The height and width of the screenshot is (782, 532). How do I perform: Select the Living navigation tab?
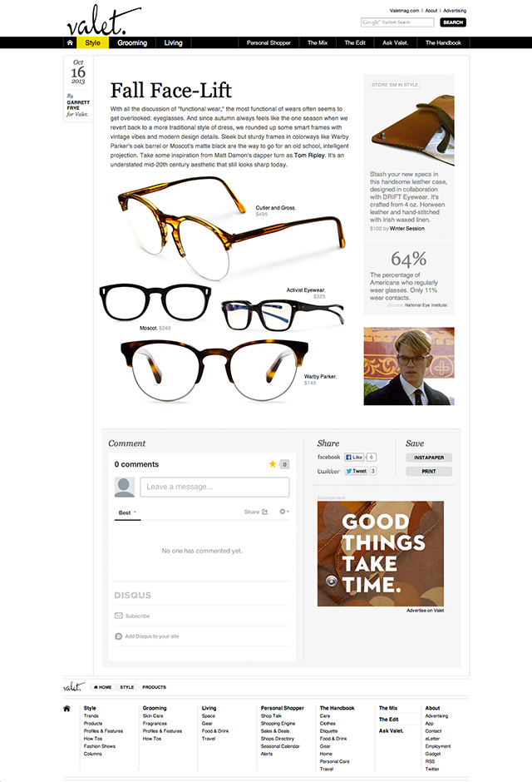(174, 43)
